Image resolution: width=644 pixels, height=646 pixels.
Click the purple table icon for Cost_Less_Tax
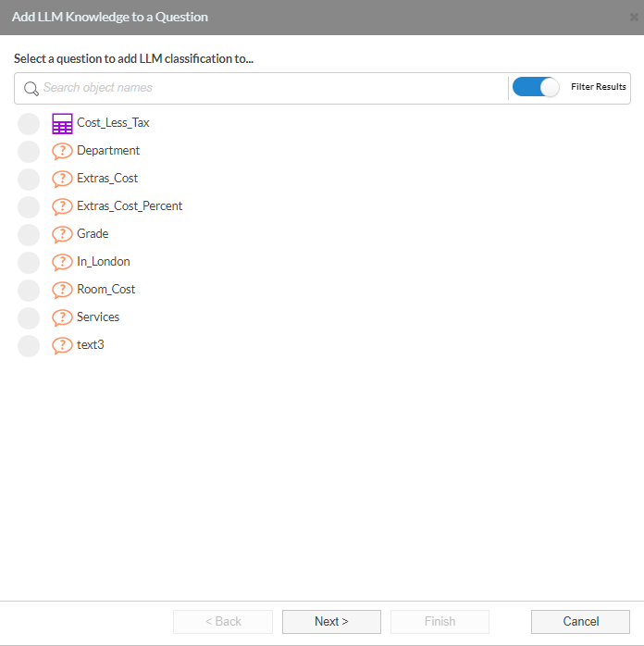click(62, 124)
